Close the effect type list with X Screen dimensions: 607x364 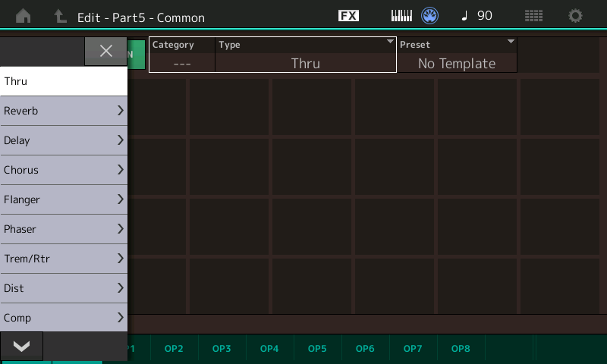click(106, 51)
